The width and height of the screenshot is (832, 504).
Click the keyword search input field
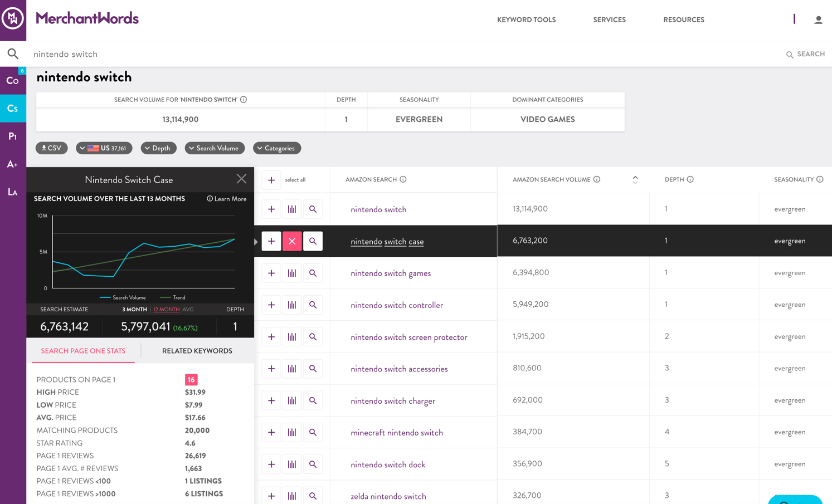click(x=390, y=54)
